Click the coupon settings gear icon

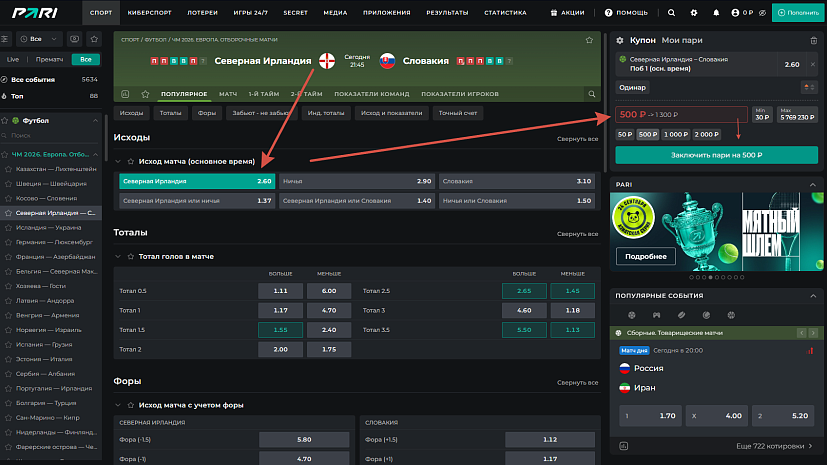click(620, 40)
